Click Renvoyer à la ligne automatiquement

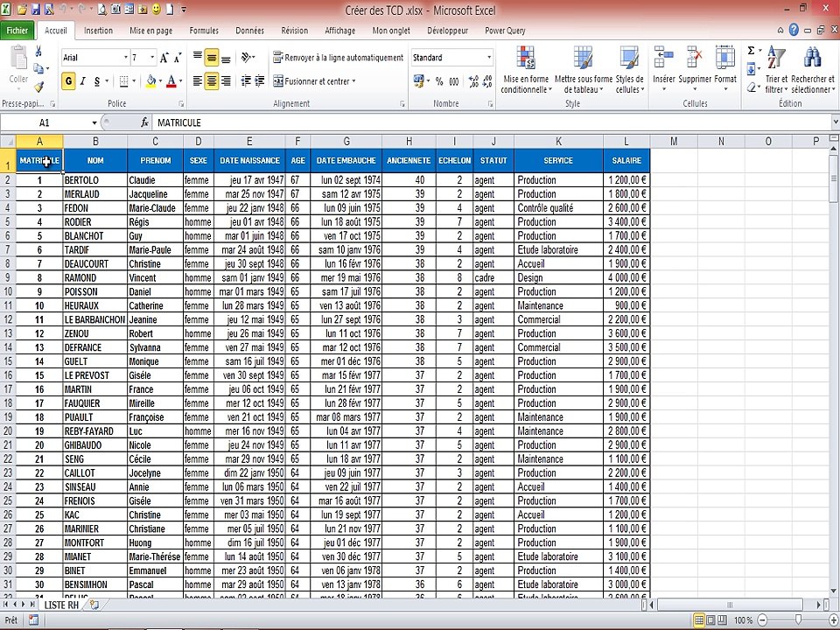click(x=338, y=58)
